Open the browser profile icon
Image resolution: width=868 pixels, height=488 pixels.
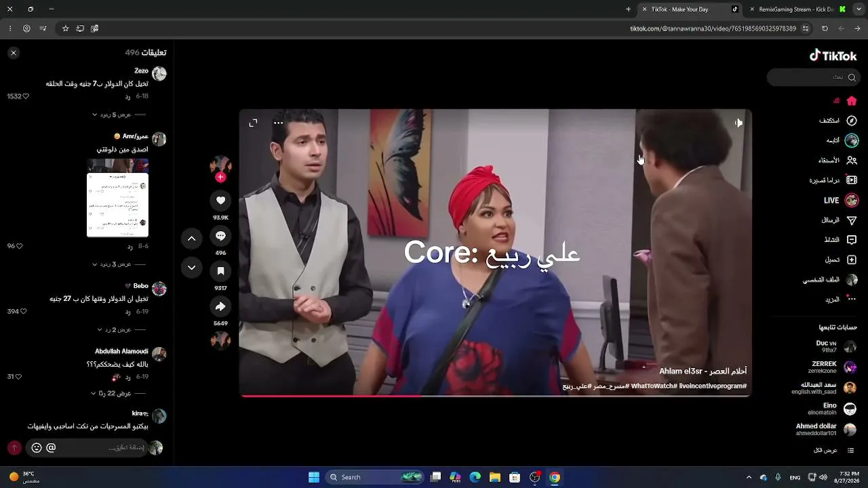click(26, 28)
